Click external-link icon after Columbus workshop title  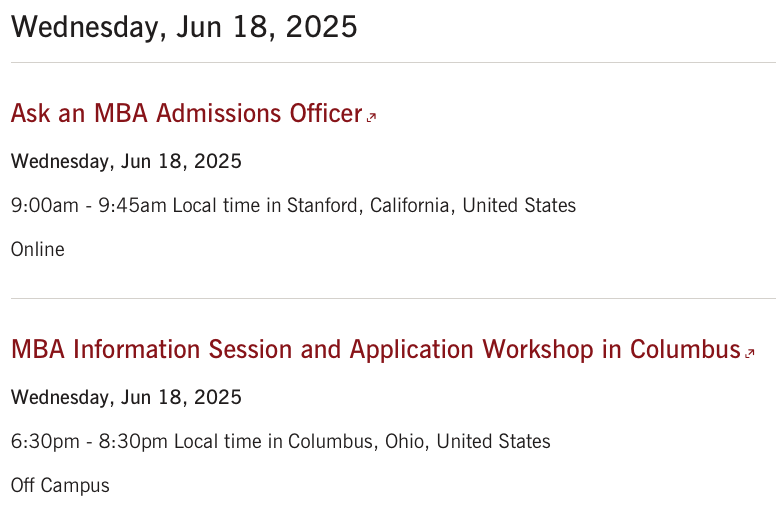[750, 353]
